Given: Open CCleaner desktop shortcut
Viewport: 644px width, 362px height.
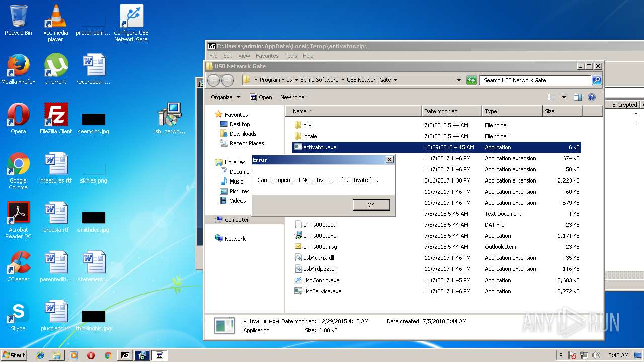Looking at the screenshot, I should point(18,266).
